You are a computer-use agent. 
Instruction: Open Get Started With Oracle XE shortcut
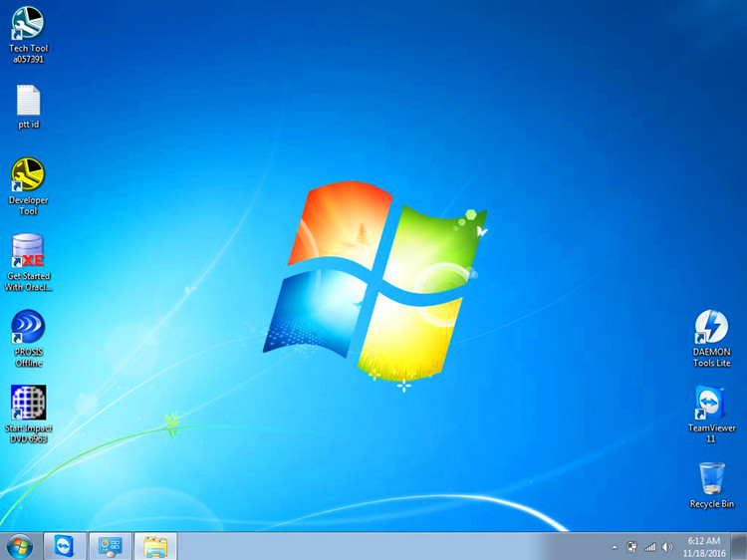[x=28, y=263]
